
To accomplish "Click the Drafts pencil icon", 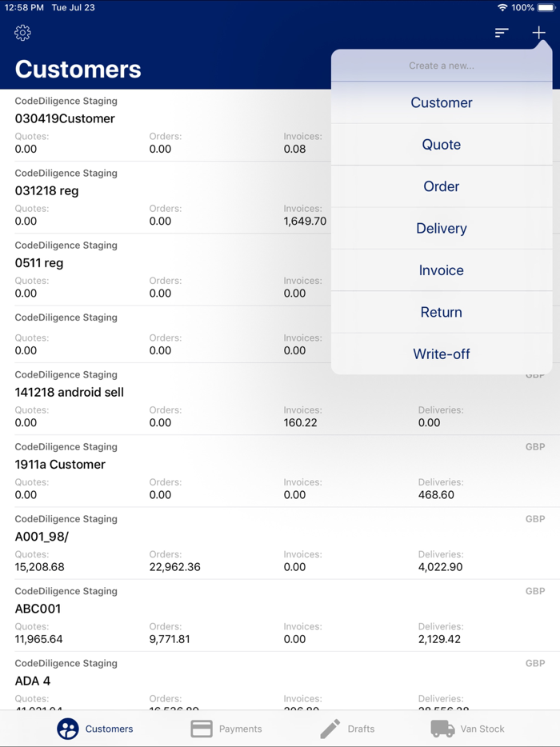I will (x=330, y=729).
